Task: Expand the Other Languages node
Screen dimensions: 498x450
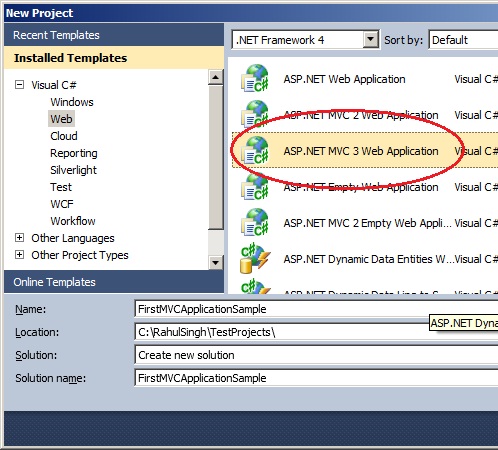Action: (x=20, y=238)
